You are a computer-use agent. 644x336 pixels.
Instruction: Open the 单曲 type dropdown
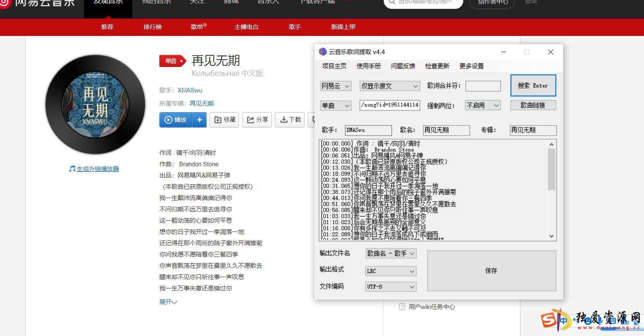tap(336, 106)
